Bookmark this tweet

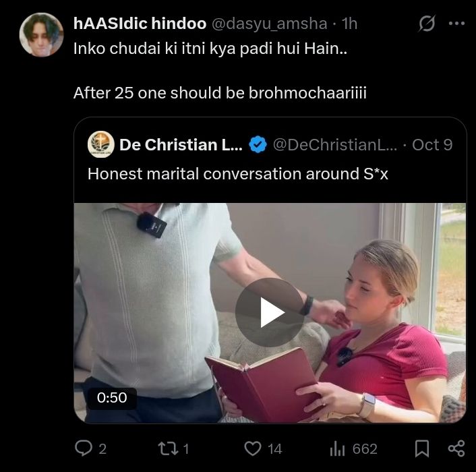coord(422,448)
